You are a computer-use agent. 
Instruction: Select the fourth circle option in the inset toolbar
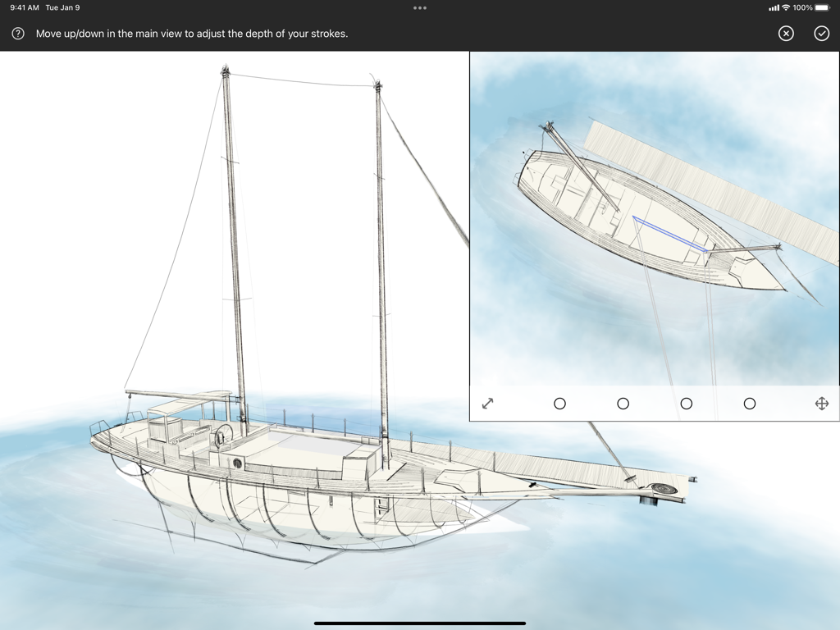tap(749, 403)
